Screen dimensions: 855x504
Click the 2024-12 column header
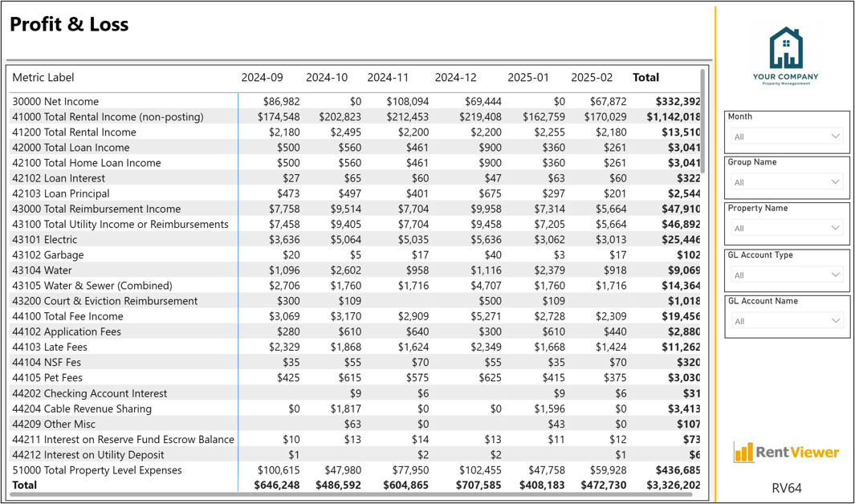click(455, 77)
